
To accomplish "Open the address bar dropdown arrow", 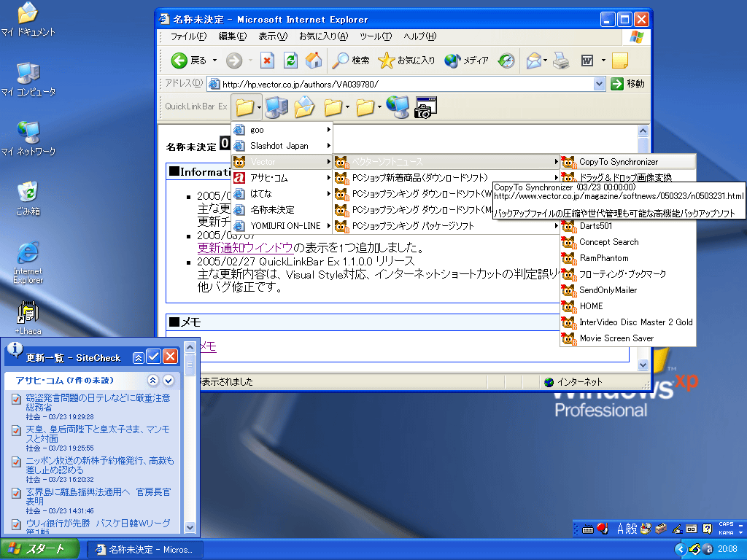I will (600, 84).
